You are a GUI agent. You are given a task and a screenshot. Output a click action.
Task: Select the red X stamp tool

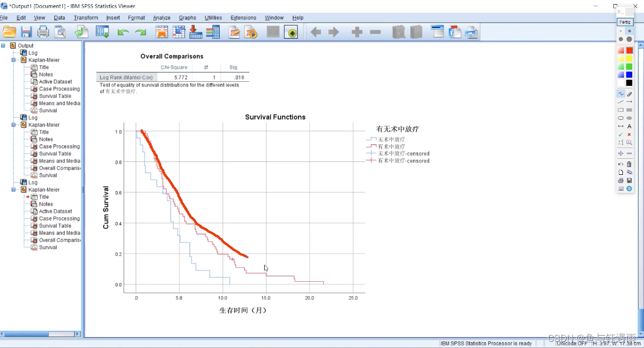coord(629,134)
